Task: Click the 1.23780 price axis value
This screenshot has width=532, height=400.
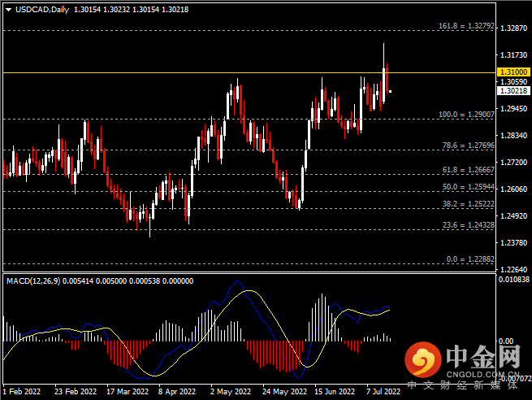Action: click(x=513, y=243)
